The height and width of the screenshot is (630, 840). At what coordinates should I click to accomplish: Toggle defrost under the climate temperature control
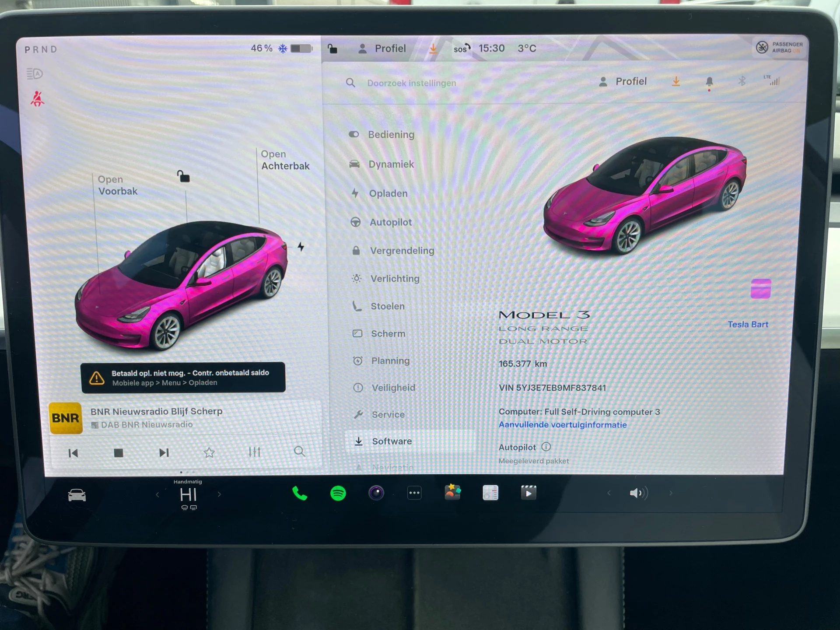coord(188,507)
